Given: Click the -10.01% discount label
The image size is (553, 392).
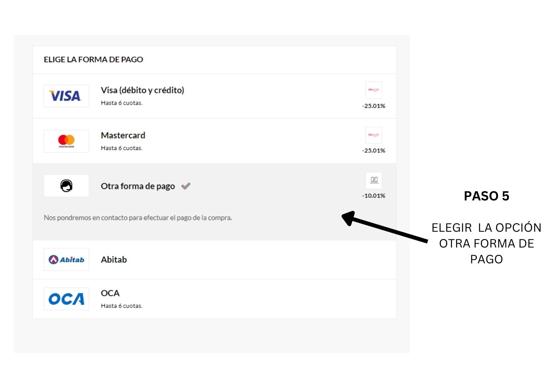Looking at the screenshot, I should pos(374,196).
